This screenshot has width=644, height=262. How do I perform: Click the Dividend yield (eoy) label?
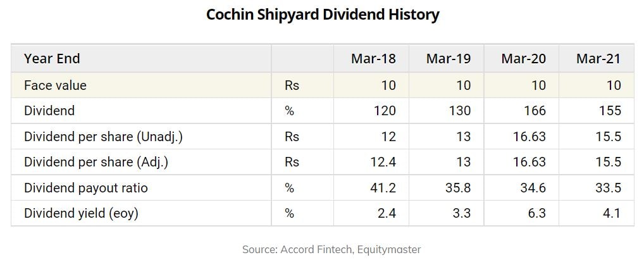(x=81, y=213)
